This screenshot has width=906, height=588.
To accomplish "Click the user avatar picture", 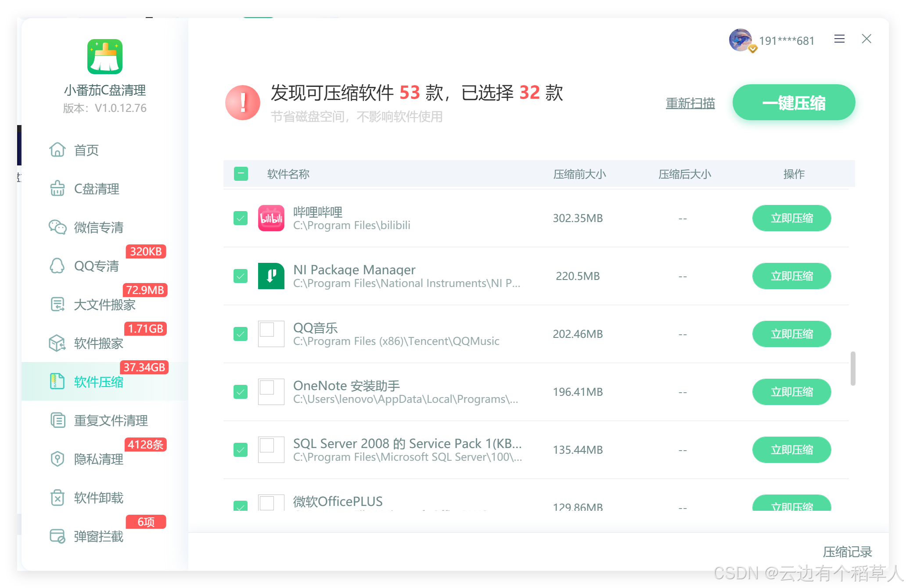I will 741,40.
